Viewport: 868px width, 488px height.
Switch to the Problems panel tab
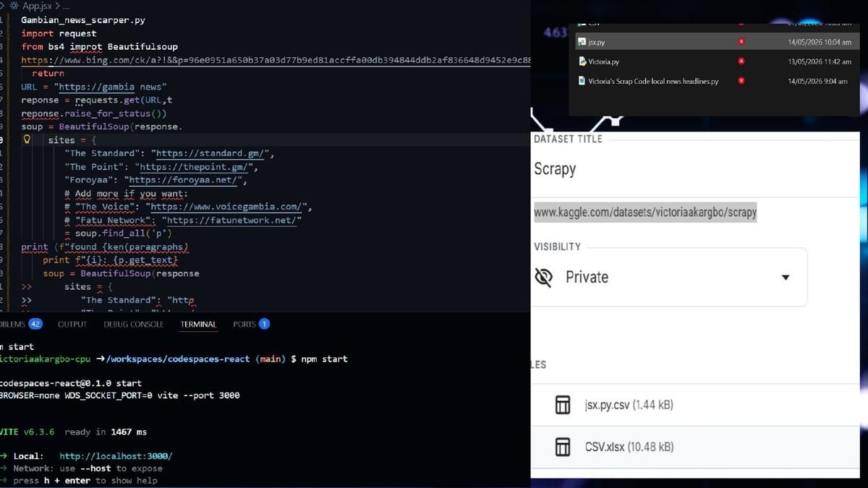[x=20, y=324]
